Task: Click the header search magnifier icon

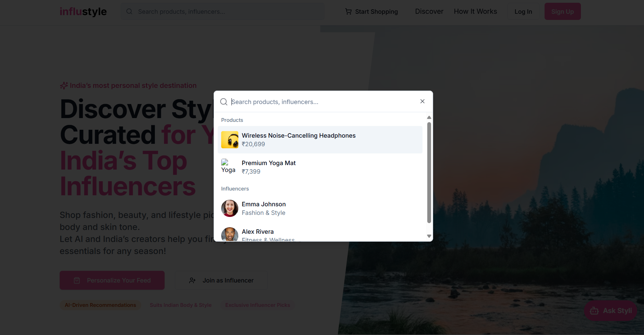Action: pyautogui.click(x=129, y=11)
